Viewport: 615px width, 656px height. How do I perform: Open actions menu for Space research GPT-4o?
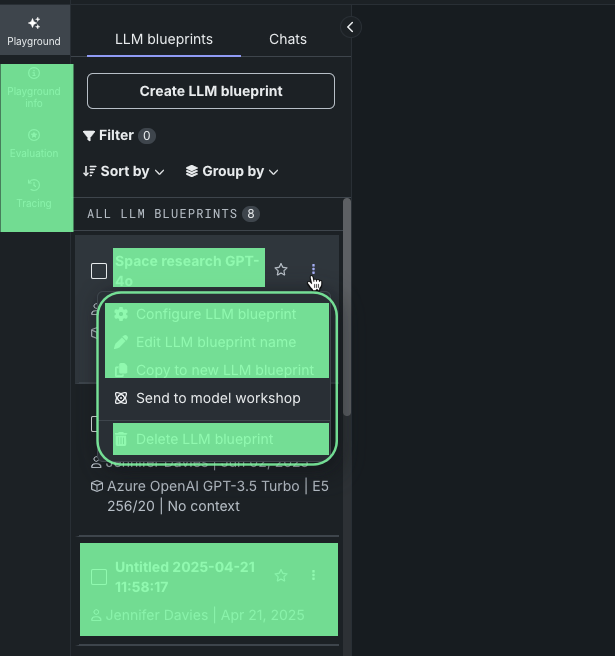(x=313, y=270)
